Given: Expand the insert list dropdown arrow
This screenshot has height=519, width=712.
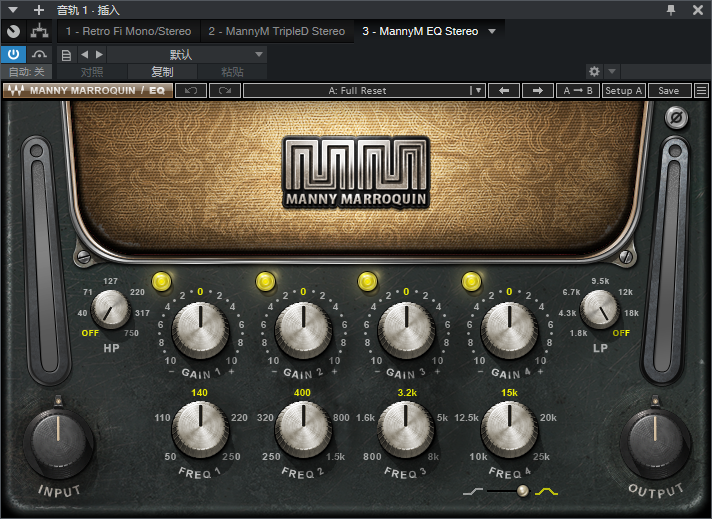Looking at the screenshot, I should (x=492, y=31).
